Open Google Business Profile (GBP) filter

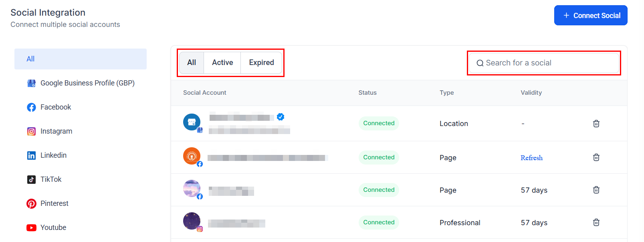pyautogui.click(x=81, y=83)
